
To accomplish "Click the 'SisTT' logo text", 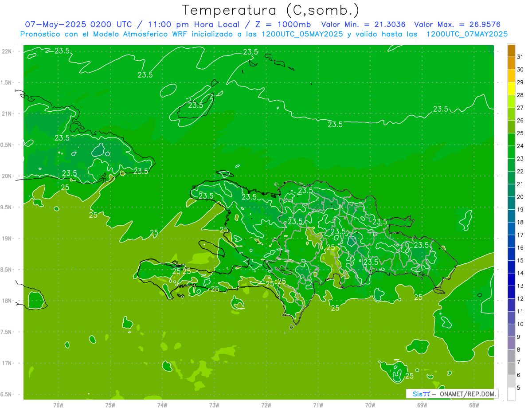I will (x=421, y=394).
